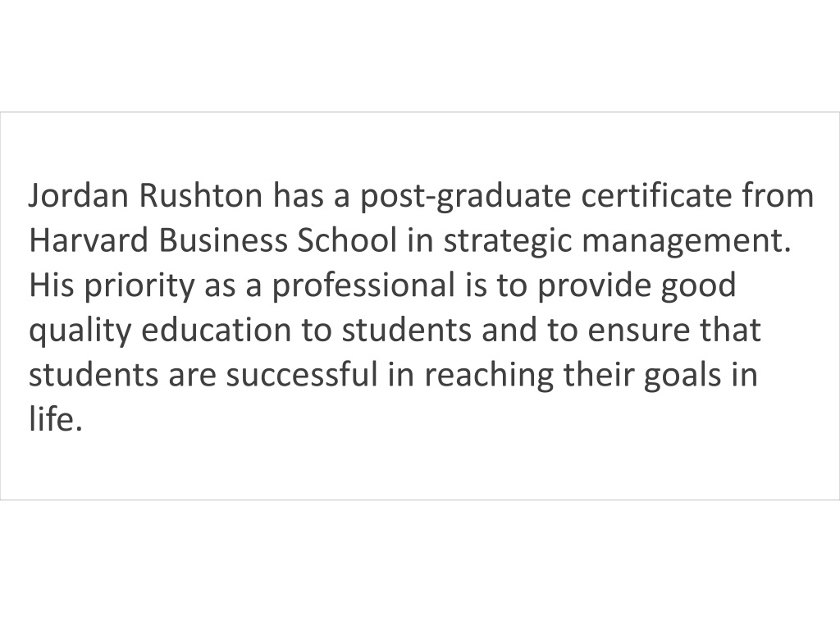The image size is (840, 630).
Task: Click the final word "life." in paragraph
Action: [56, 418]
